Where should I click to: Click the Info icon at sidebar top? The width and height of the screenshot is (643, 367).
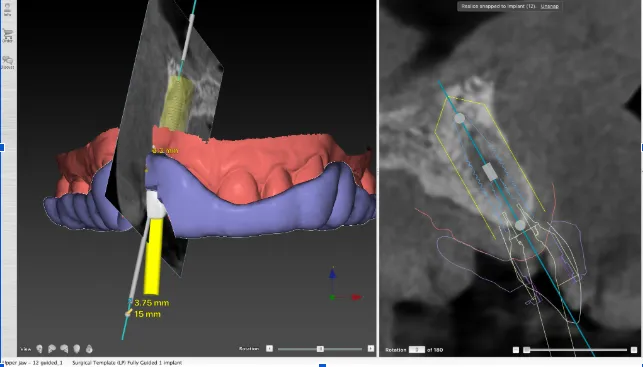pos(7,9)
